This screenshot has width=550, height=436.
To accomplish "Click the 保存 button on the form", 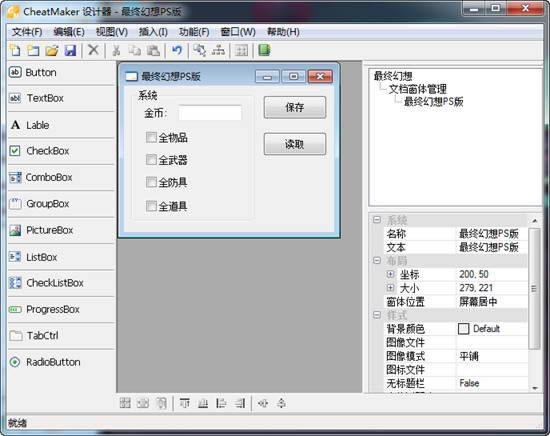I will (295, 107).
